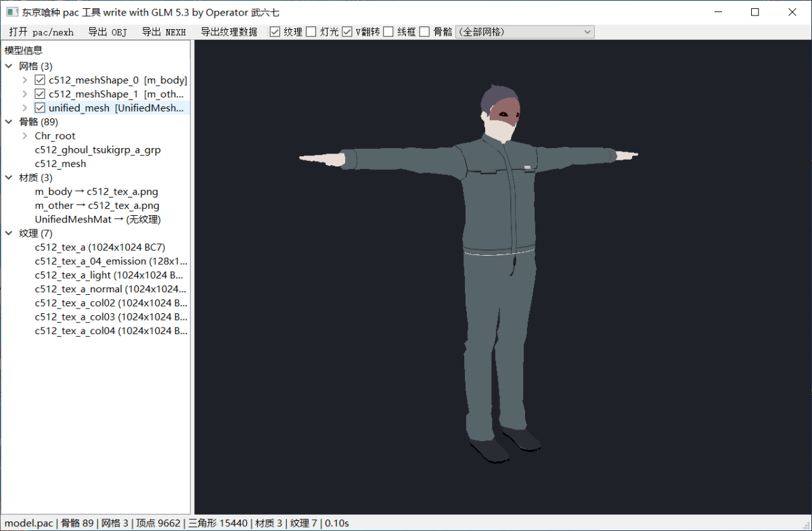Select unified_mesh [UnifiedMesh... row

pyautogui.click(x=116, y=108)
